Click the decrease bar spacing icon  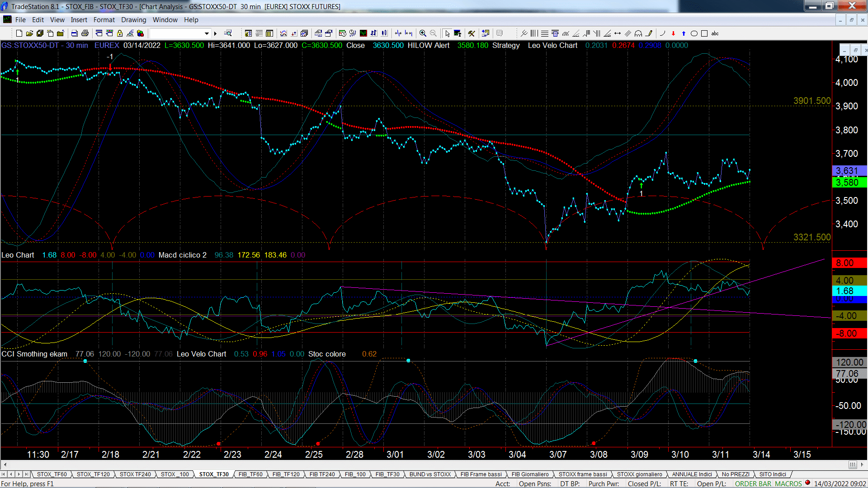(x=398, y=33)
